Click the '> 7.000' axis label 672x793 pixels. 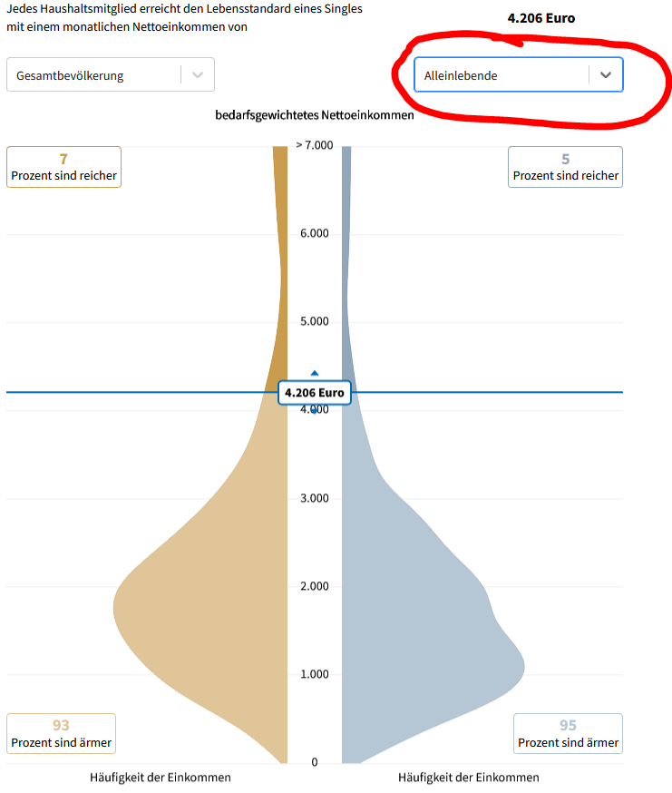[x=315, y=145]
